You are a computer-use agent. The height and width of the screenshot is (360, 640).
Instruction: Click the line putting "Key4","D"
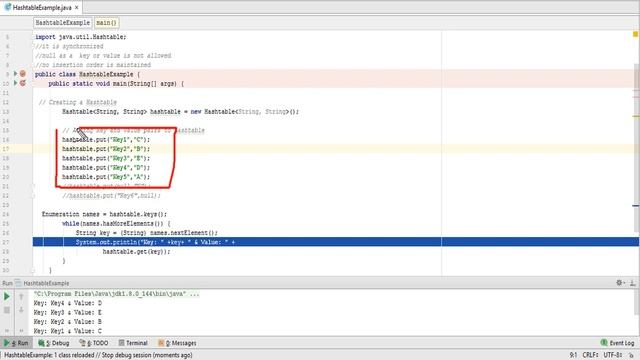click(106, 168)
